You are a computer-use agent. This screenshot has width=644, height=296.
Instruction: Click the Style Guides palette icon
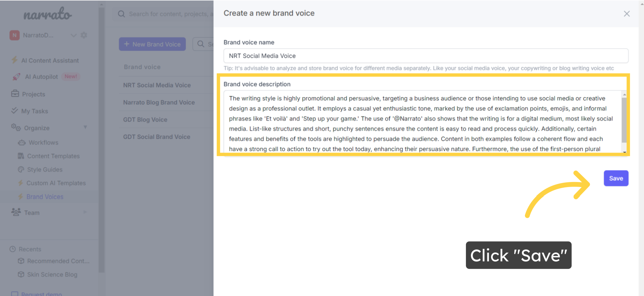(x=21, y=169)
